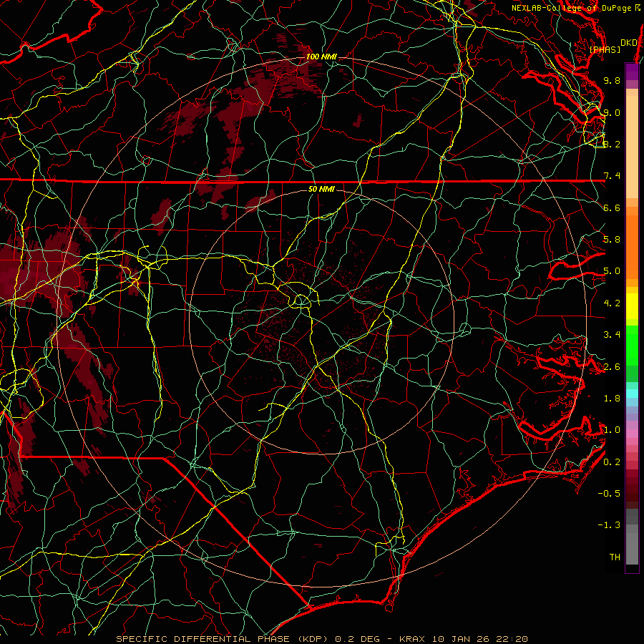Click the yellow segment of the color bar

point(632,306)
